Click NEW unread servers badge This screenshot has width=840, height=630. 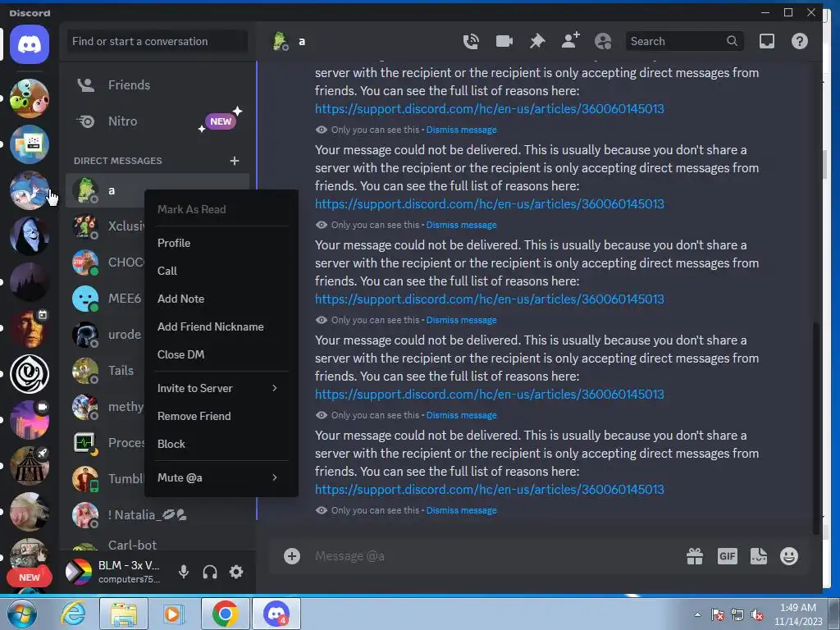30,577
